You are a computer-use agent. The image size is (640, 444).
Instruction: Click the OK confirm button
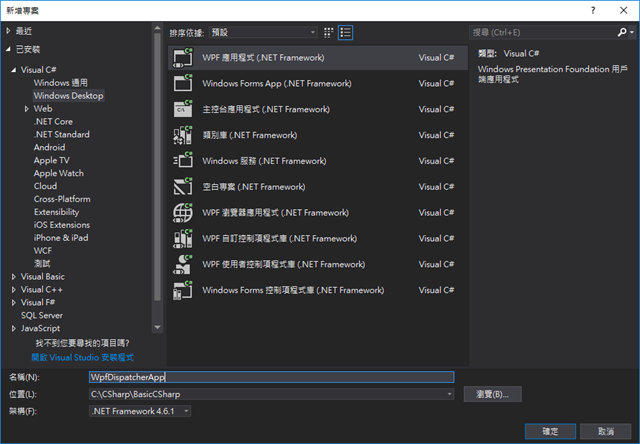coord(550,431)
